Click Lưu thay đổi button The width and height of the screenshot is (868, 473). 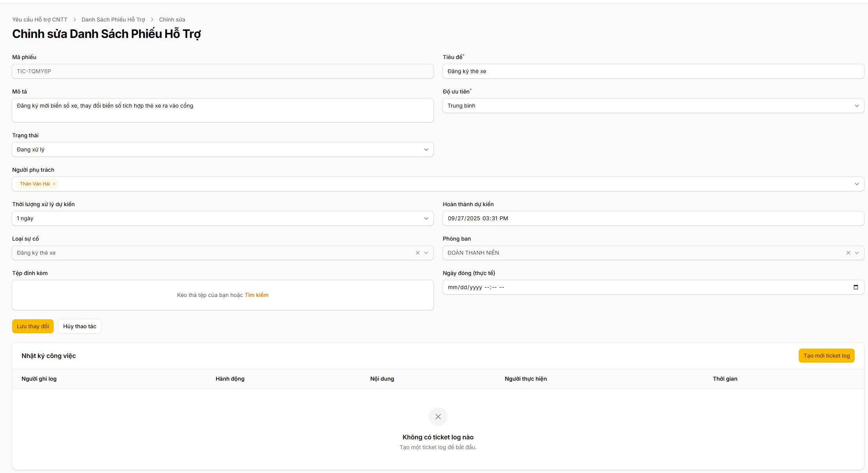(x=33, y=326)
